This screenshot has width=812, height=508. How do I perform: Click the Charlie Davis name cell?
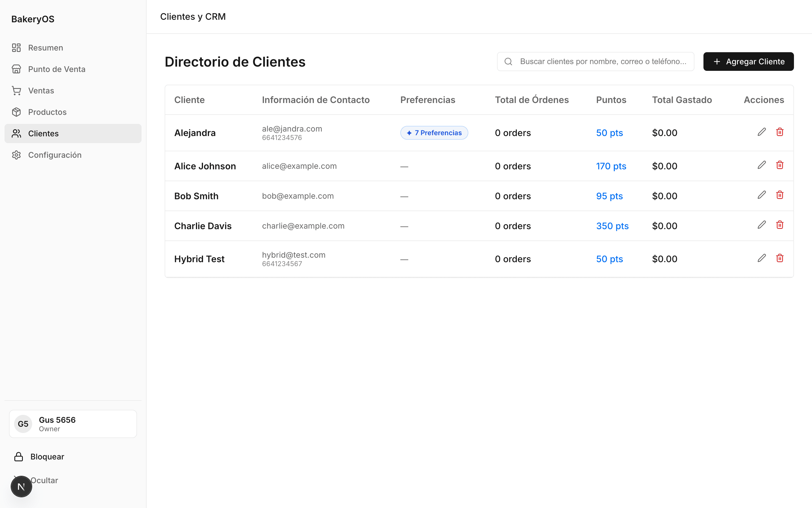pos(203,226)
